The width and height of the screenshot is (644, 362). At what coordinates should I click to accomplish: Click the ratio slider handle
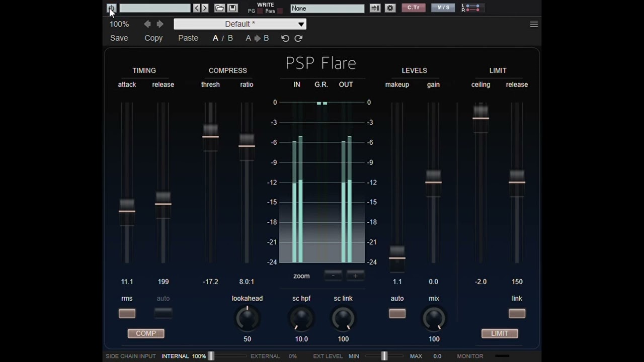pyautogui.click(x=247, y=146)
